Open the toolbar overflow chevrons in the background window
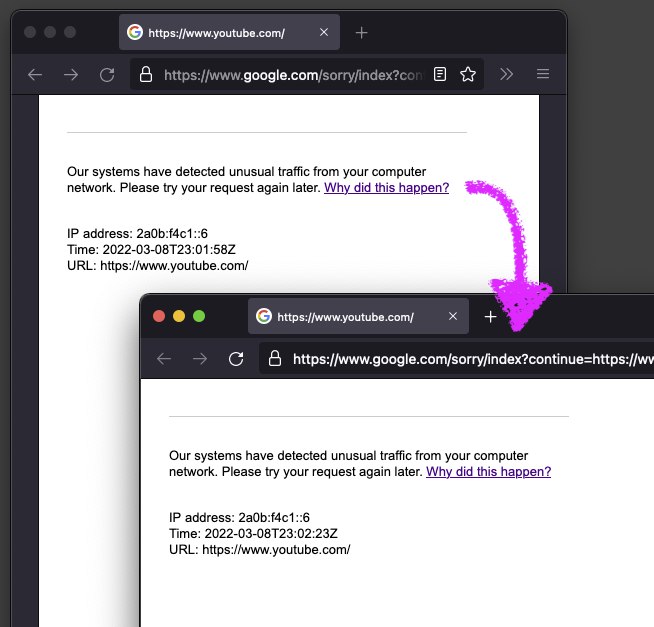This screenshot has width=654, height=627. [506, 74]
